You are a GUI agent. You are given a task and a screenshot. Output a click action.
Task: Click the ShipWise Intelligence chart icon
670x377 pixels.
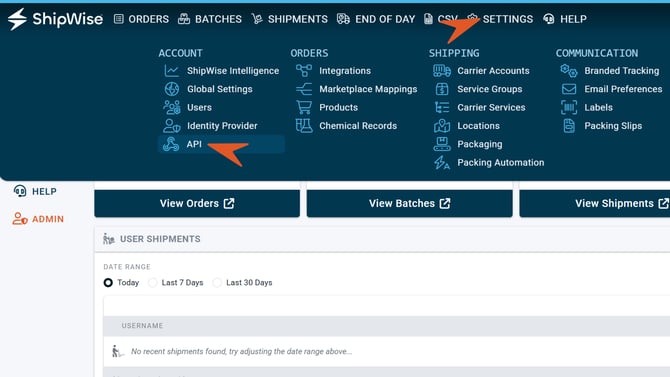point(172,71)
